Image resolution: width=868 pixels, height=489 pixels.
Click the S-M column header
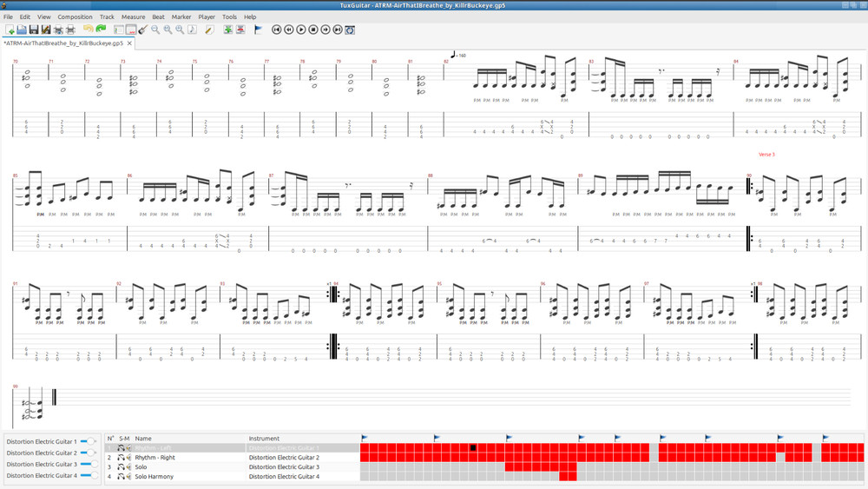(124, 438)
